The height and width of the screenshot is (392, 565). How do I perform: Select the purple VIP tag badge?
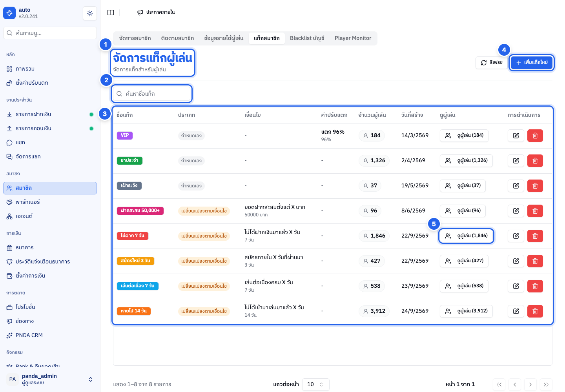tap(125, 136)
